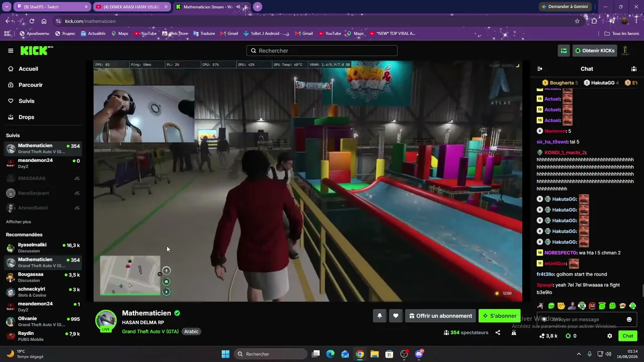Image resolution: width=644 pixels, height=362 pixels.
Task: Click the Arabic language tag
Action: click(191, 331)
